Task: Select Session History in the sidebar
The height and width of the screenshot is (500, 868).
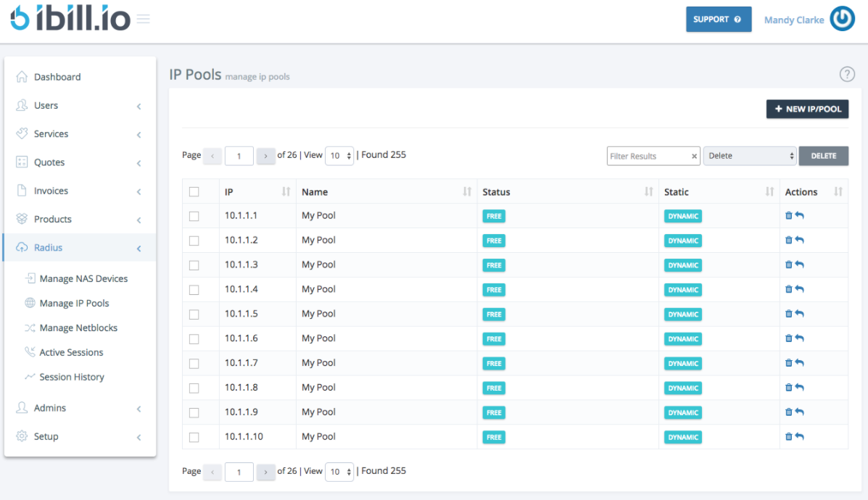Action: (73, 377)
